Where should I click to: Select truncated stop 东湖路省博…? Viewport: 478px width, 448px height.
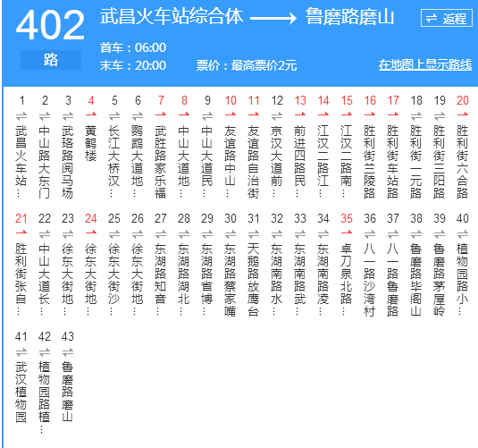pos(207,279)
